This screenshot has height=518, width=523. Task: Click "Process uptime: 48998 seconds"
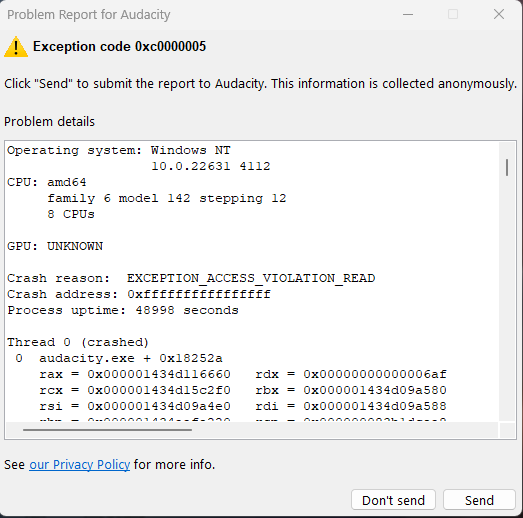[123, 310]
